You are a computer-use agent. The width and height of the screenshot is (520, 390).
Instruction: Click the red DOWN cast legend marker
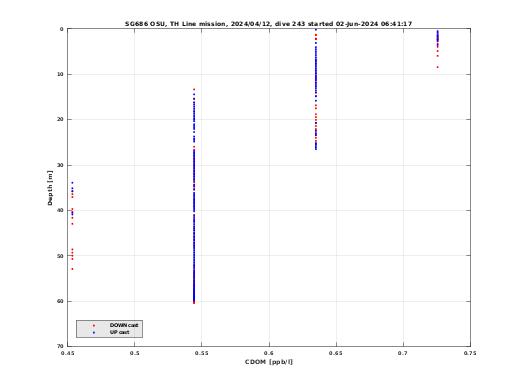click(x=94, y=325)
